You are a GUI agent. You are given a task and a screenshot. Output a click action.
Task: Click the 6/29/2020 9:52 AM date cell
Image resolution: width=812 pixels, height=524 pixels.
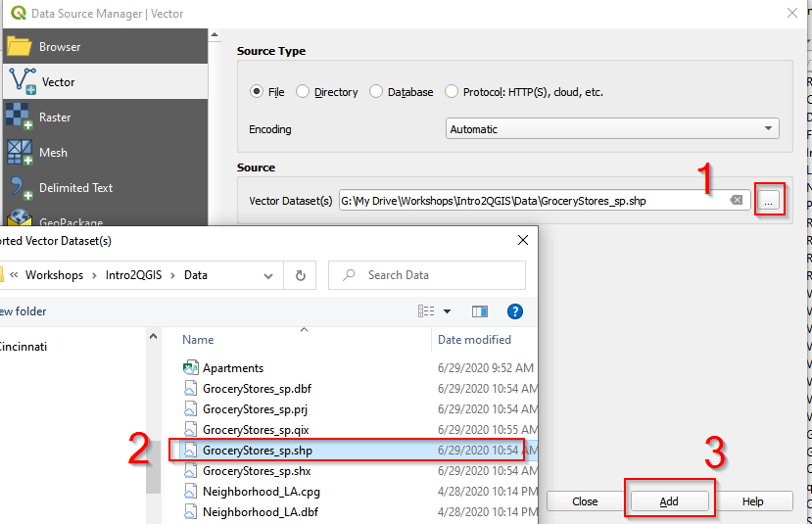tap(485, 367)
